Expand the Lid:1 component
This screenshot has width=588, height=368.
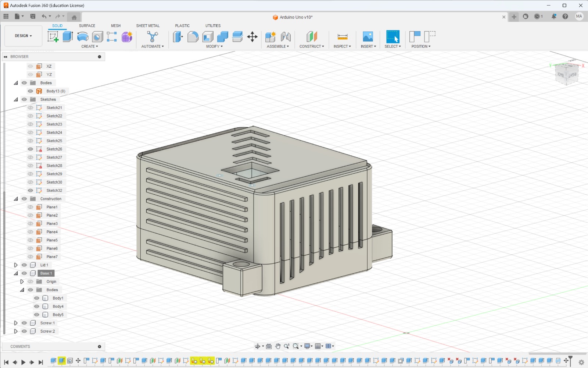(15, 265)
